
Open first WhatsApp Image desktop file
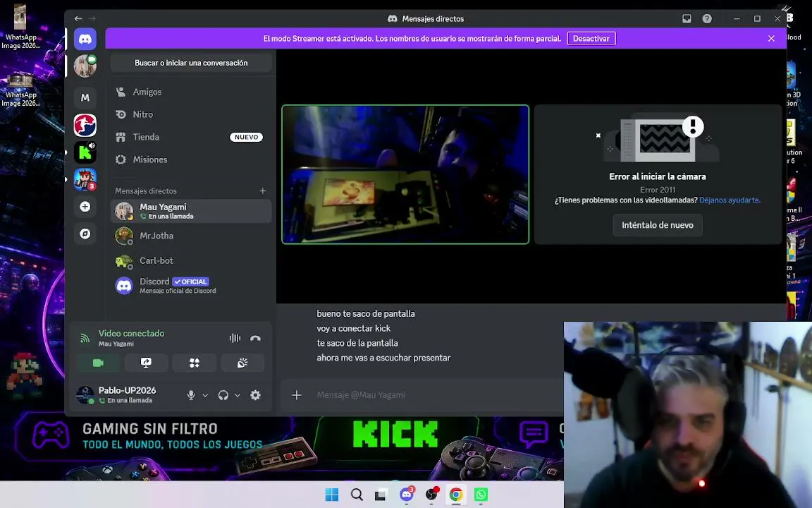point(20,27)
